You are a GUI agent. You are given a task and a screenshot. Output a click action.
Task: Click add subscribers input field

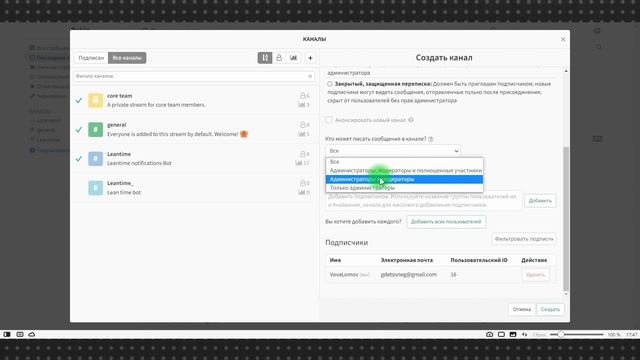(x=423, y=201)
